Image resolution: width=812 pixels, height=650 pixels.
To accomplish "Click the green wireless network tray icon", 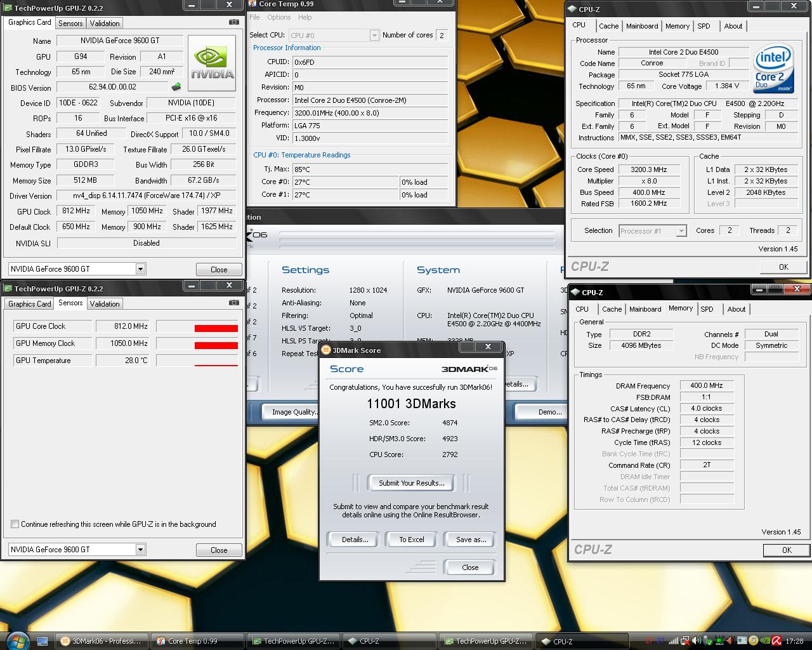I will (719, 641).
